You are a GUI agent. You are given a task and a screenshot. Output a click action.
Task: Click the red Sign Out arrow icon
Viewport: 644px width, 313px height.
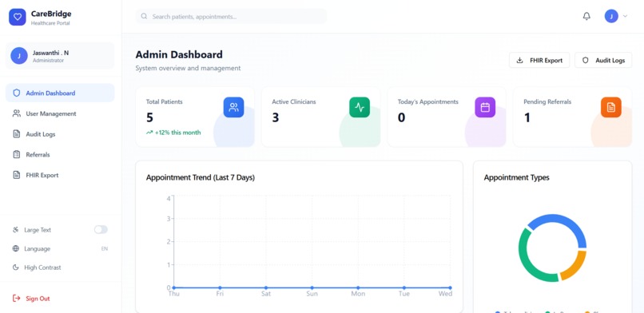pyautogui.click(x=17, y=299)
